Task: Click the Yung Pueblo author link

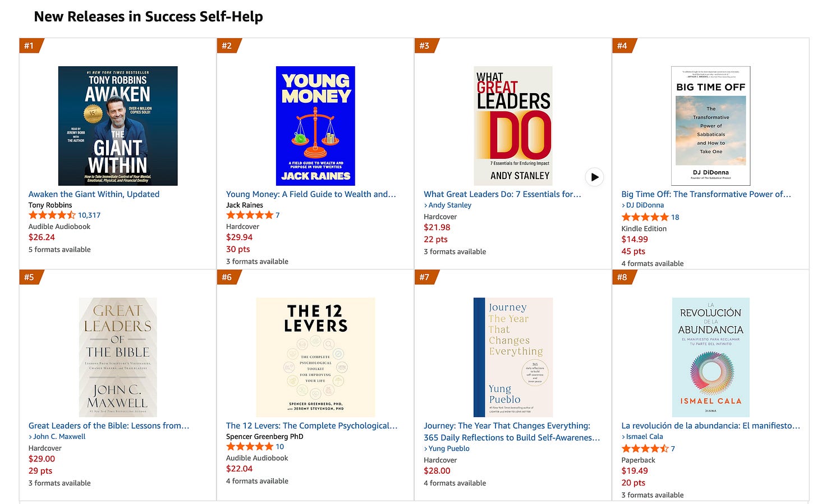Action: (449, 448)
